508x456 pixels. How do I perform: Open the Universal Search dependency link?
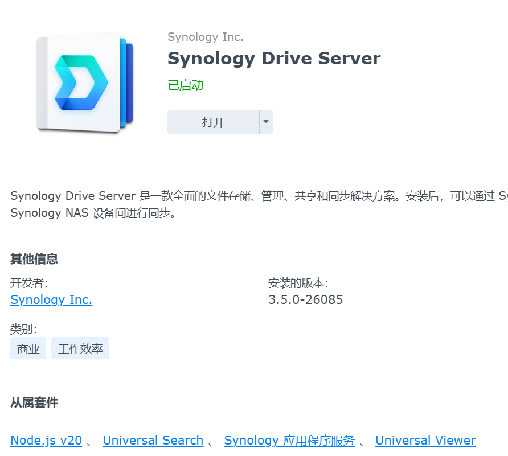153,440
